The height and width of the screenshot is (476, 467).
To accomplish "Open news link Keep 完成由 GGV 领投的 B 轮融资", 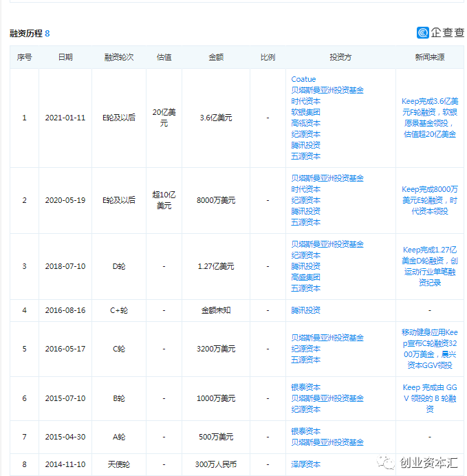I will click(430, 398).
